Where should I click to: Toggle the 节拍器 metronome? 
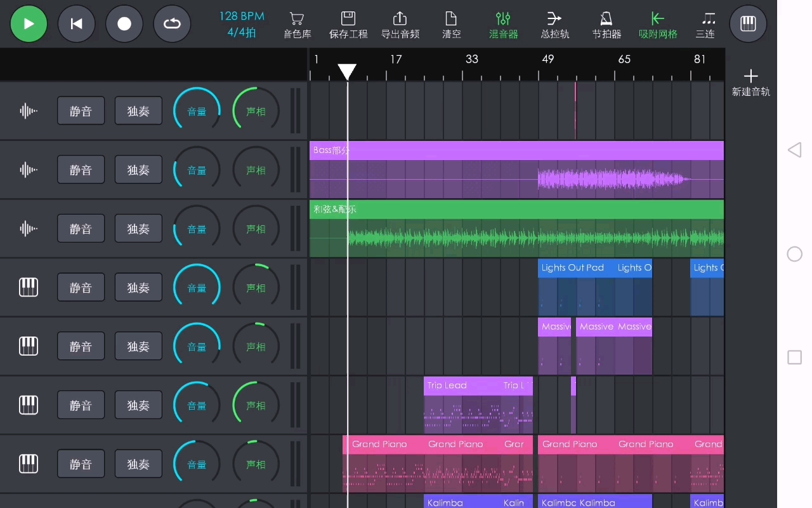click(606, 25)
